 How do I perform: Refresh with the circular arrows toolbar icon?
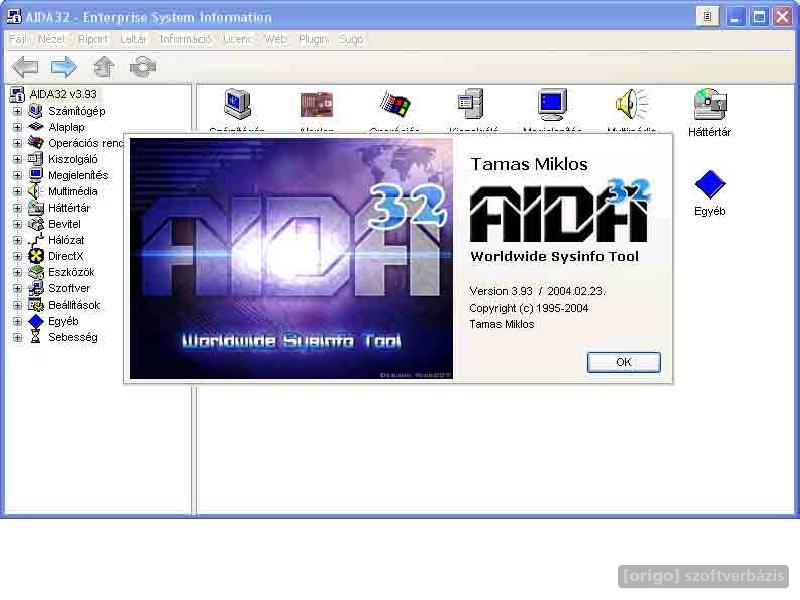pyautogui.click(x=143, y=67)
